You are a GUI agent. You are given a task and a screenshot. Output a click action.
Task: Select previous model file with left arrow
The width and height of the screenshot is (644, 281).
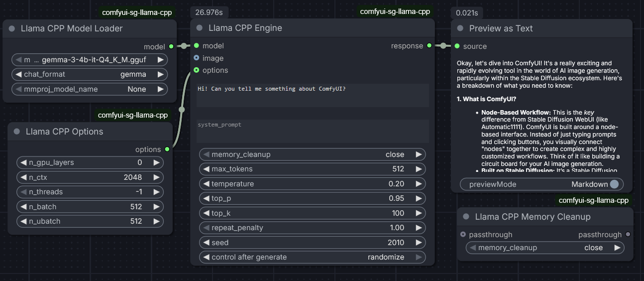tap(19, 60)
